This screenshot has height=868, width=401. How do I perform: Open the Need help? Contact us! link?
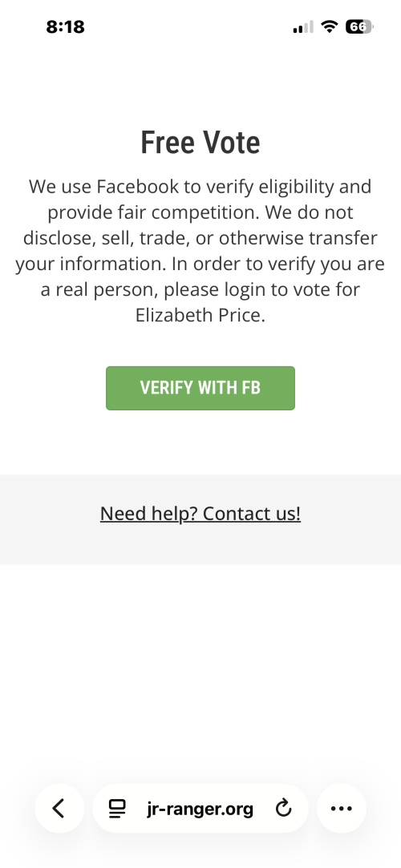[200, 514]
